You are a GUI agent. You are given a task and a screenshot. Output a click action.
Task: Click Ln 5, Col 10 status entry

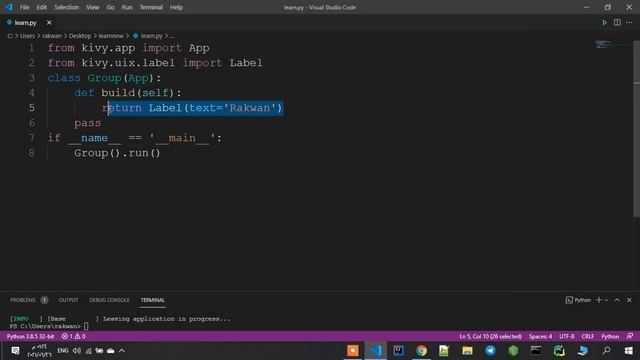pos(490,336)
